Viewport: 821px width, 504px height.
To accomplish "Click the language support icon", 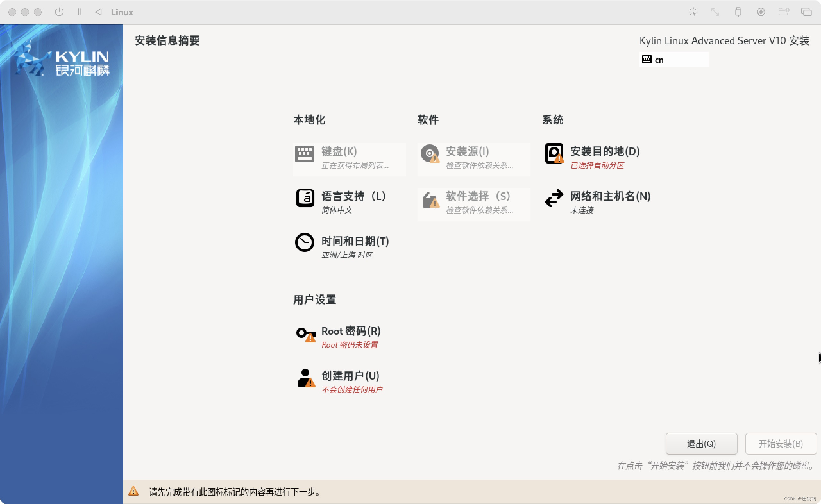I will [x=305, y=198].
